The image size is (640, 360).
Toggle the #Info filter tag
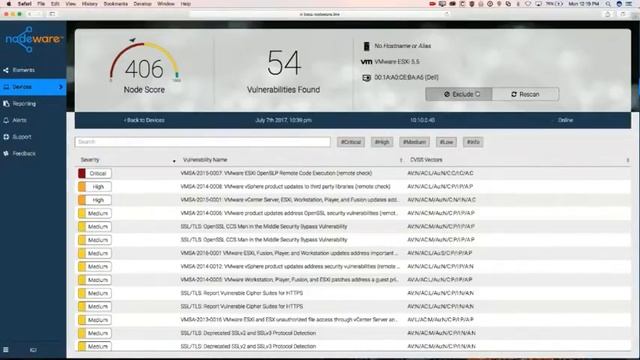coord(473,142)
